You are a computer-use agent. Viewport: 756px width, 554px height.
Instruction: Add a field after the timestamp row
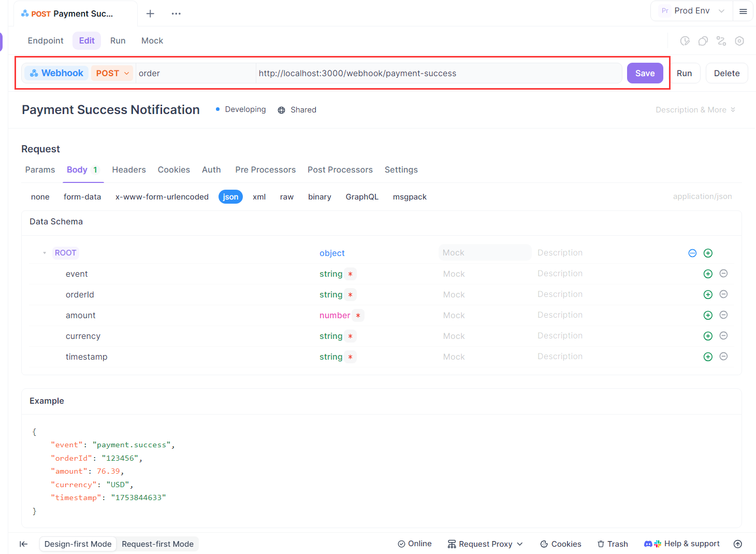(708, 357)
